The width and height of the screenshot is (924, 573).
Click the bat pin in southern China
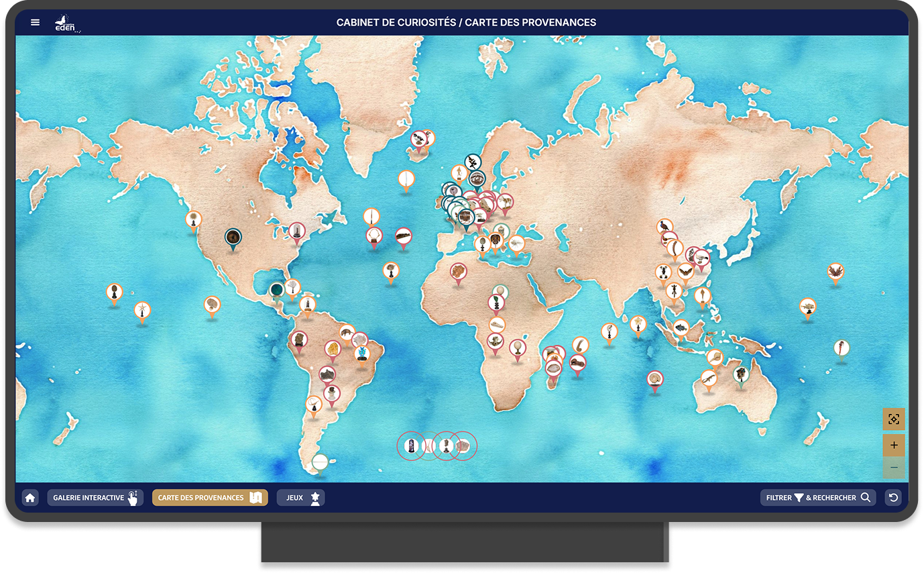pos(685,272)
